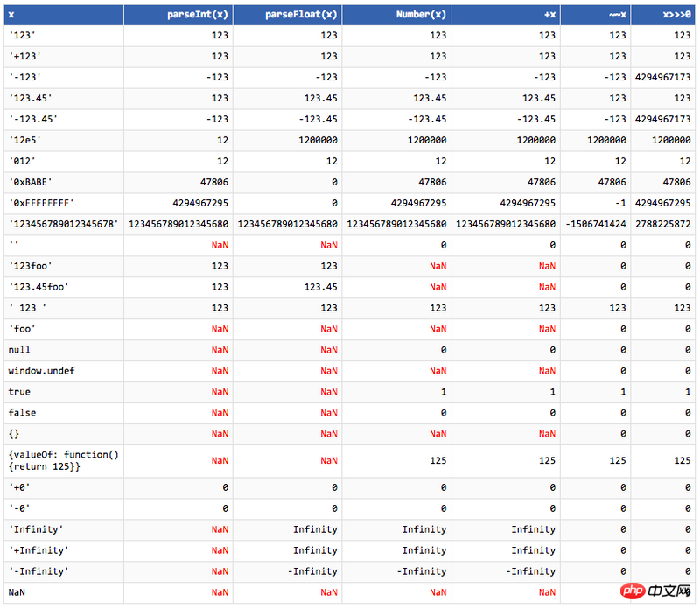Screen dimensions: 700x608
Task: Select the '0xBABE' row label
Action: coord(31,182)
